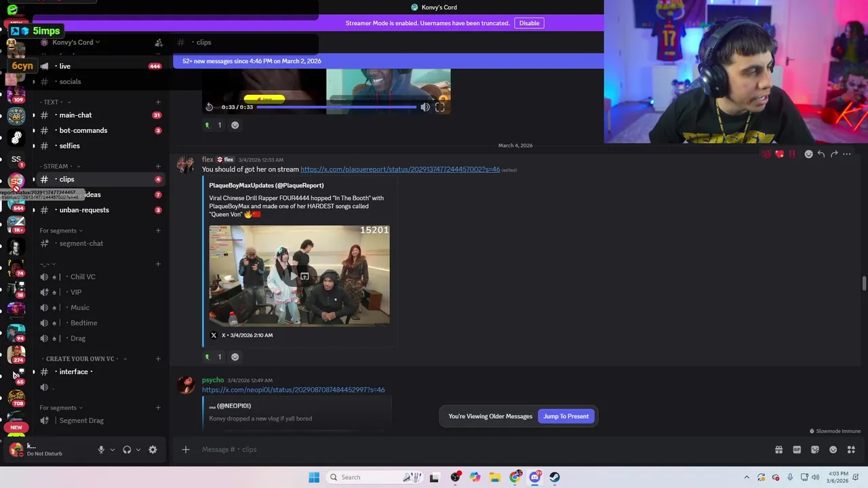Click the 52+ new messages banner
Screen dimensions: 868x488
click(x=389, y=61)
